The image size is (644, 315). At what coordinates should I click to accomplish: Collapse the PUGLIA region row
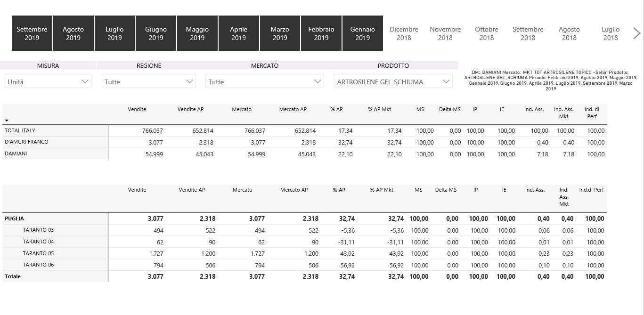(x=14, y=218)
